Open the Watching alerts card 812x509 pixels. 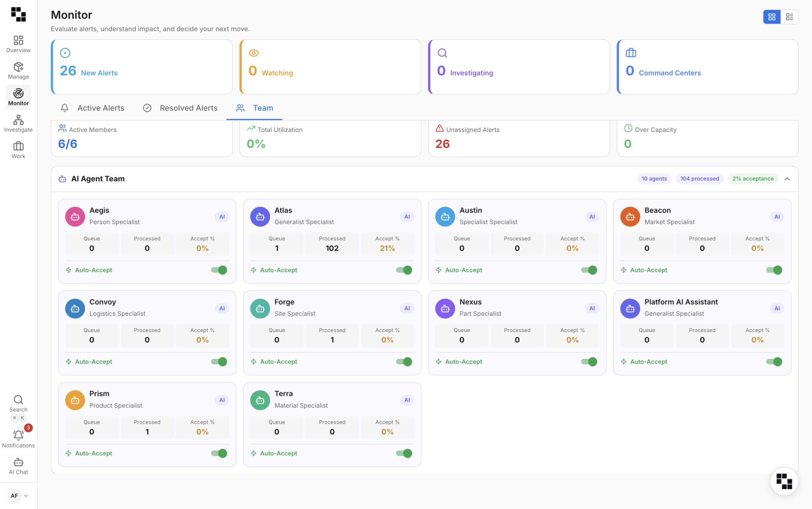pos(330,67)
